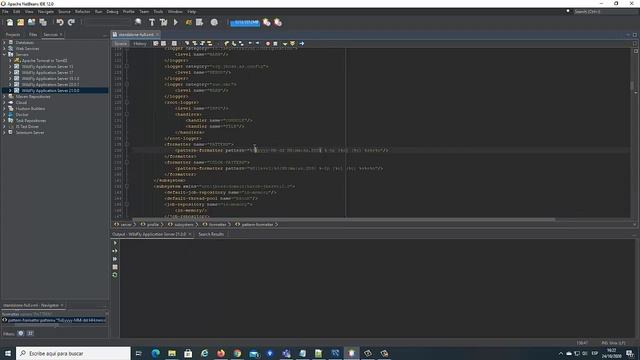
Task: Collapse the Servers node
Action: click(x=4, y=54)
